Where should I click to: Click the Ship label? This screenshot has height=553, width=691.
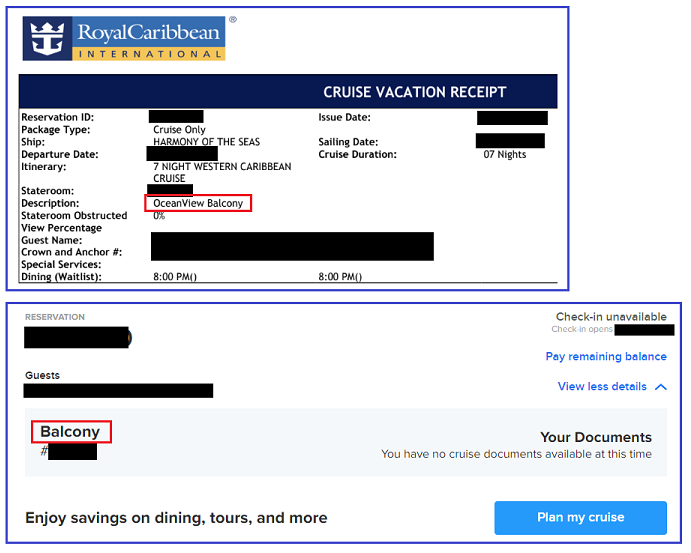[x=33, y=142]
